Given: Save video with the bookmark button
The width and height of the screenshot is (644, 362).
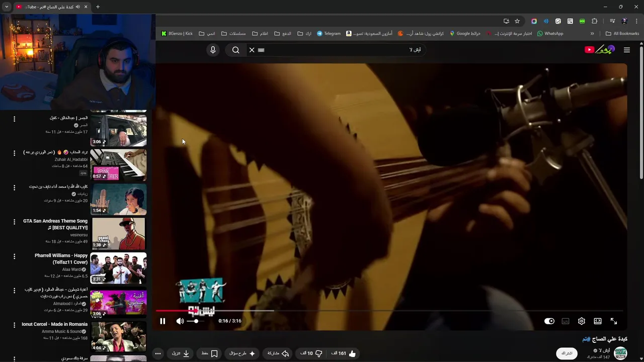Looking at the screenshot, I should coord(210,353).
